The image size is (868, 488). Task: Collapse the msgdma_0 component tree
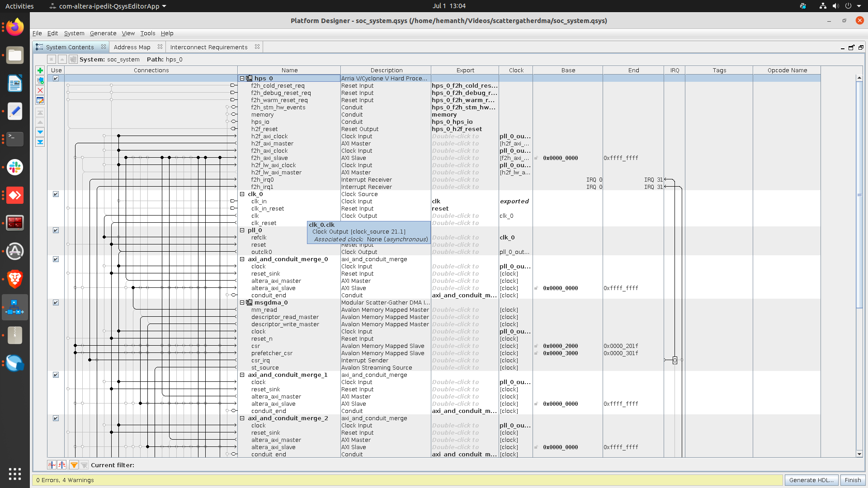point(242,303)
